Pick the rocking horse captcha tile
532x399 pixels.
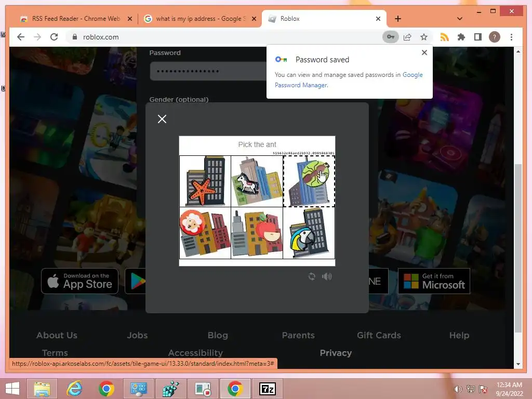[x=257, y=181]
